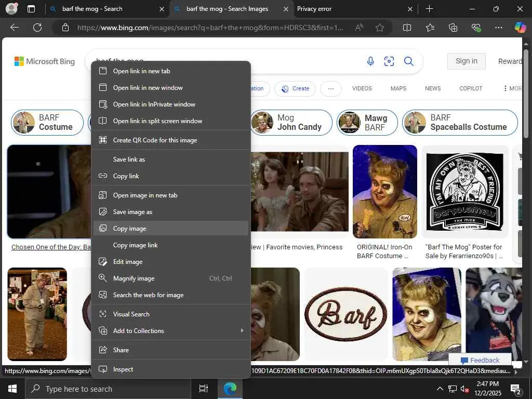Expand Add to Collections submenu arrow
Screen dimensions: 532x399
(242, 330)
